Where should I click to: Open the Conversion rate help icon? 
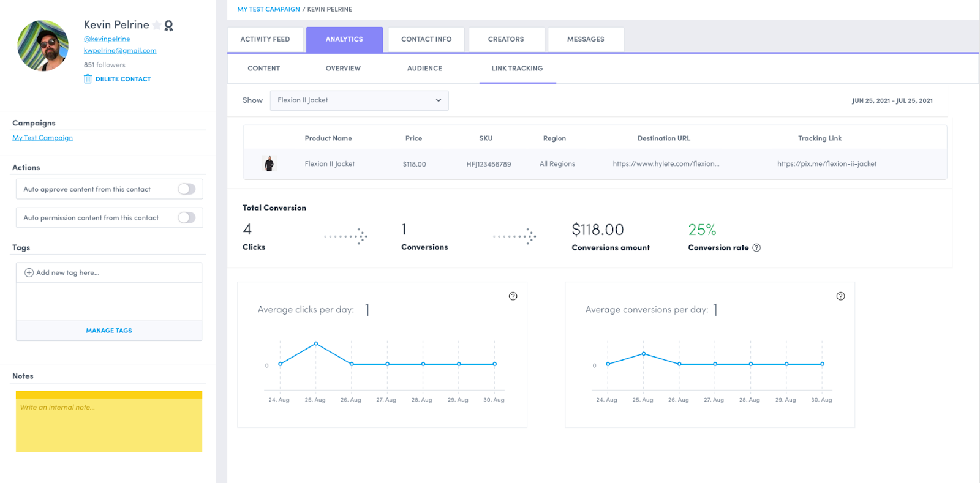click(756, 248)
